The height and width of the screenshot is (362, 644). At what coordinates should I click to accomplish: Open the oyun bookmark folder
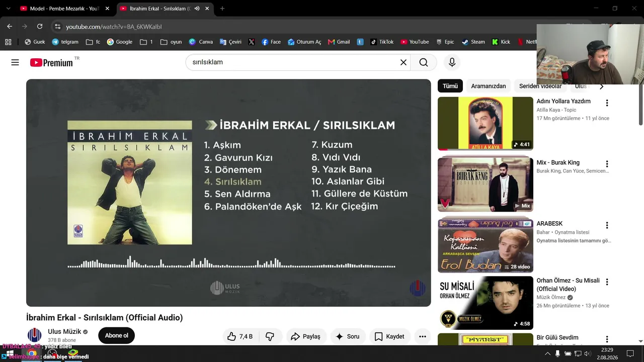point(171,42)
